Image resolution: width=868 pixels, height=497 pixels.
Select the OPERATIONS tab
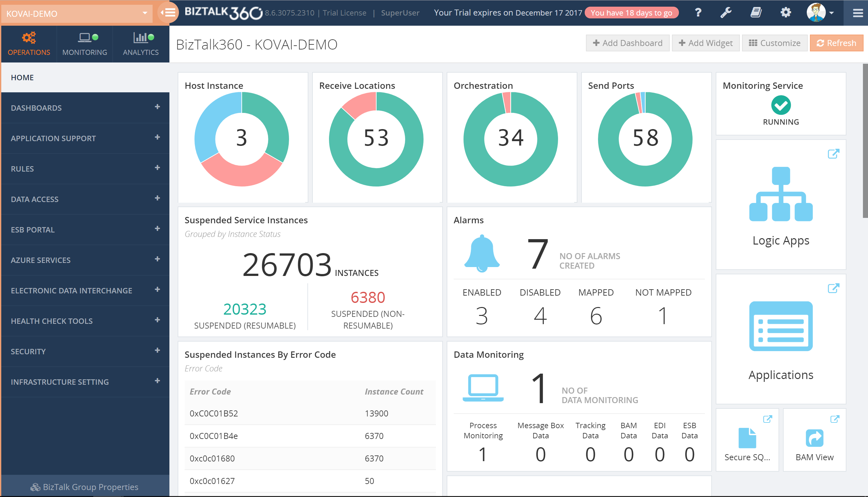(29, 45)
